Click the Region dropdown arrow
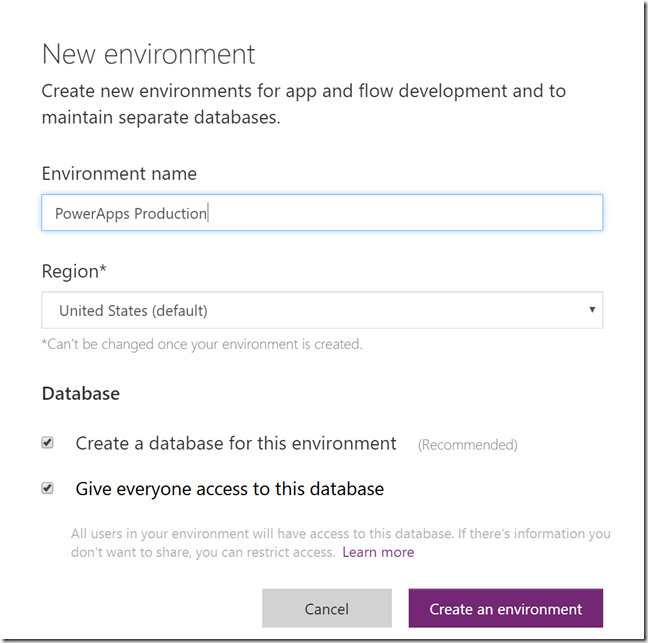648x643 pixels. (x=592, y=310)
